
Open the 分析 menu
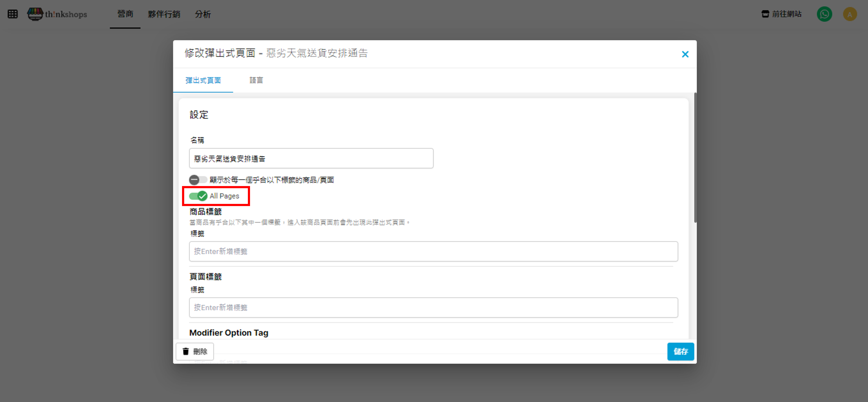(x=202, y=14)
